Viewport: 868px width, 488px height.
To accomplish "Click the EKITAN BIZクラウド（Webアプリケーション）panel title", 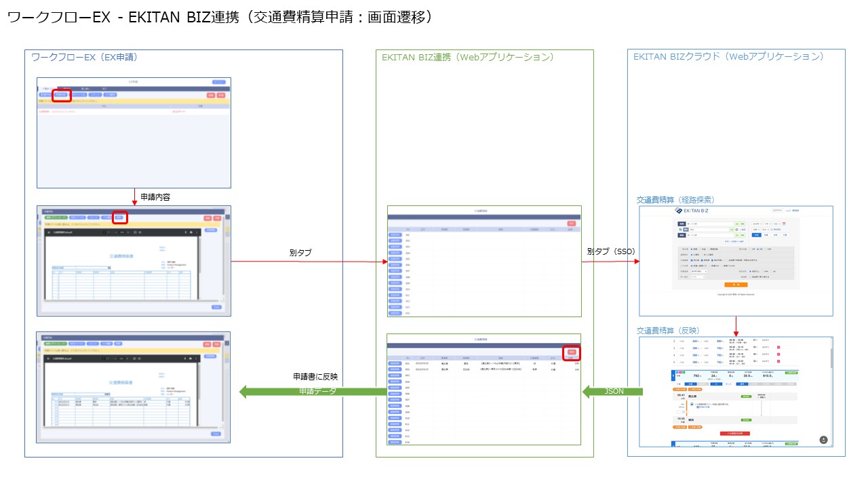I will pos(729,57).
